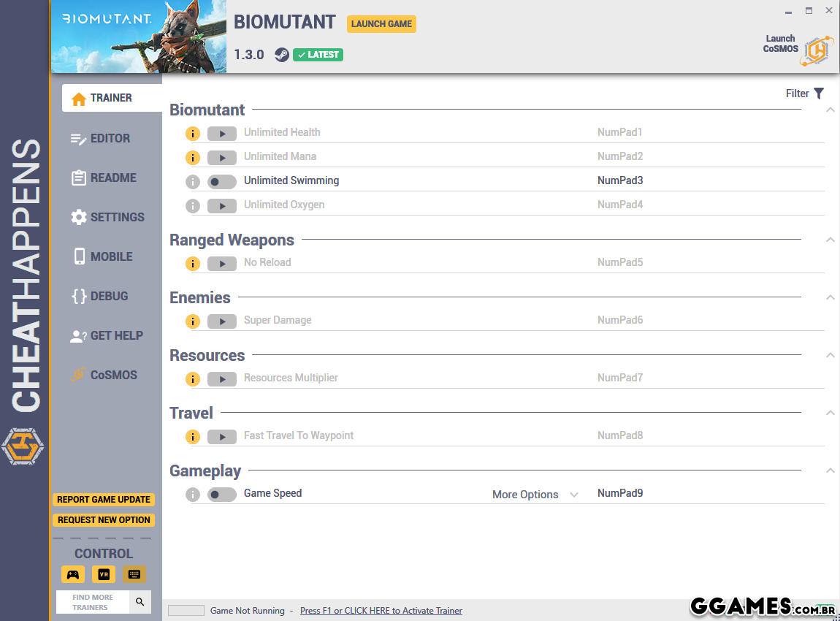Select the VR control icon

tap(104, 574)
